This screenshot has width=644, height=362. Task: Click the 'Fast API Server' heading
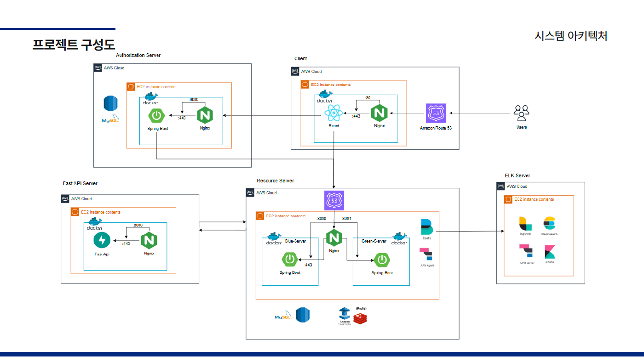[80, 183]
